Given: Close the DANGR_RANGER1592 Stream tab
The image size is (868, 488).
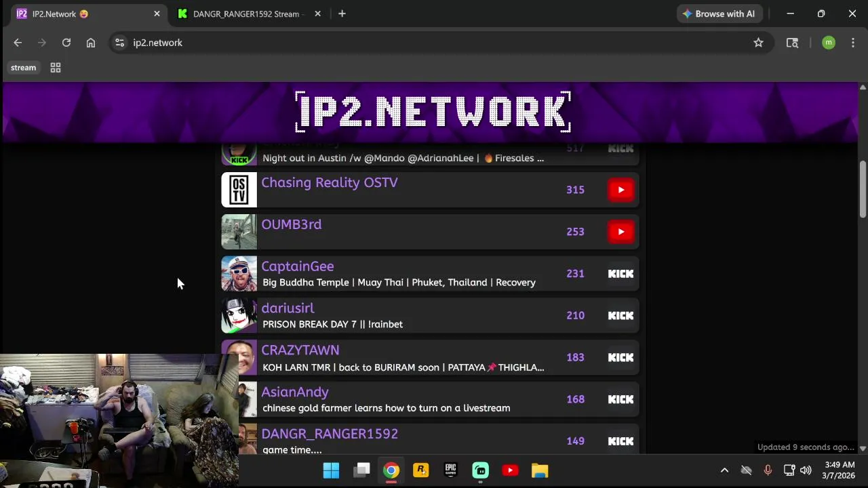Looking at the screenshot, I should tap(317, 14).
